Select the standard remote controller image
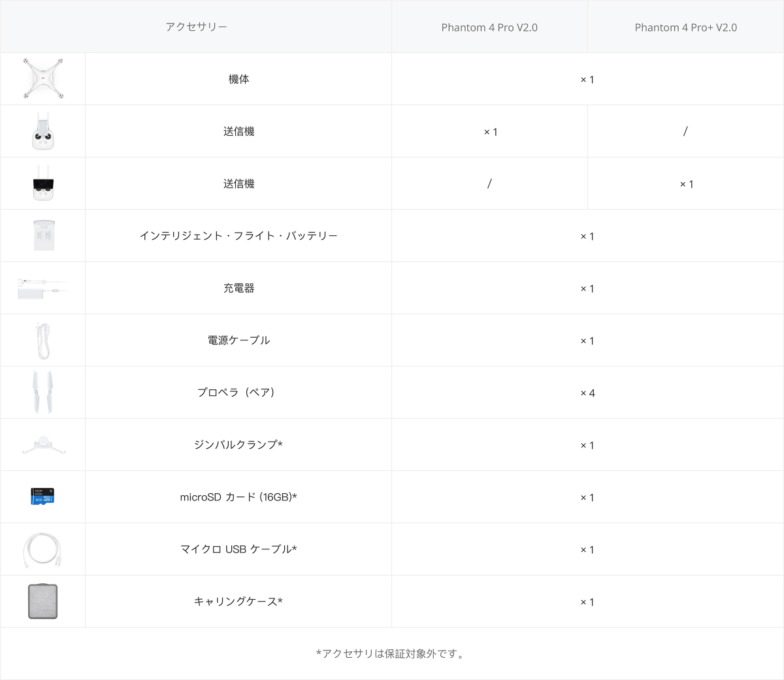The height and width of the screenshot is (680, 784). [x=43, y=131]
